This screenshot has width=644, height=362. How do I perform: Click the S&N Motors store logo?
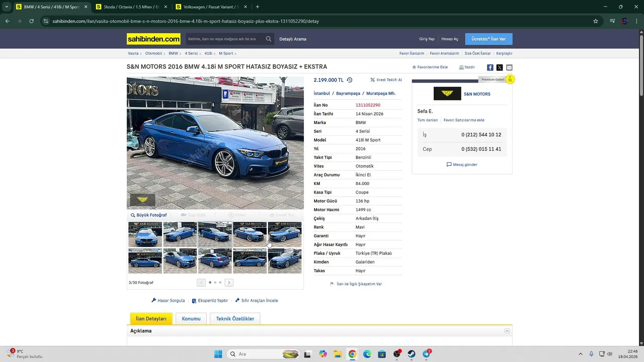point(447,94)
